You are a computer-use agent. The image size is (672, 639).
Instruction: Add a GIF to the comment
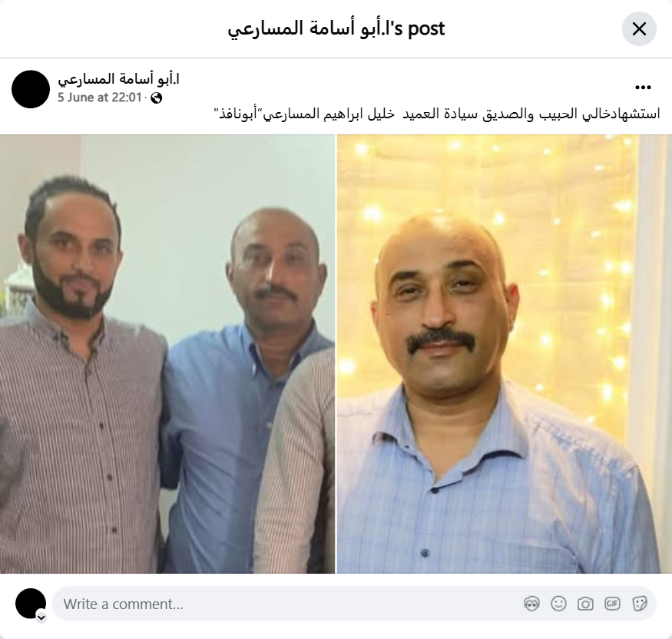pos(612,604)
